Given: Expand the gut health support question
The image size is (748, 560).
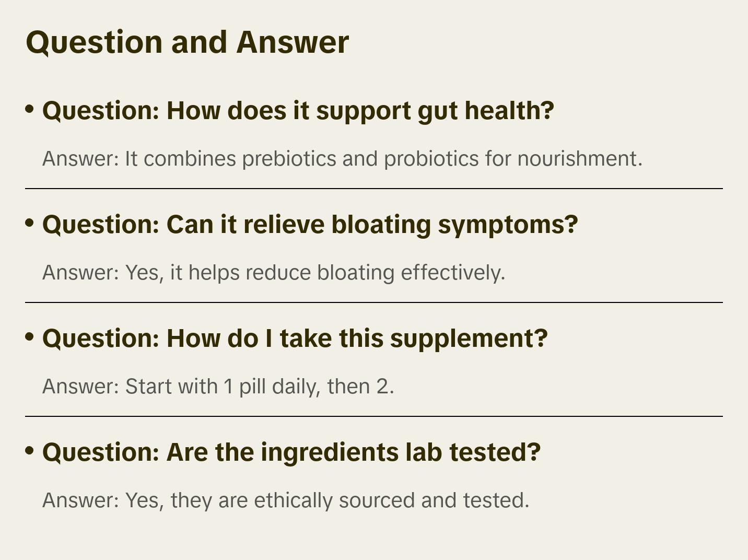Looking at the screenshot, I should (298, 111).
